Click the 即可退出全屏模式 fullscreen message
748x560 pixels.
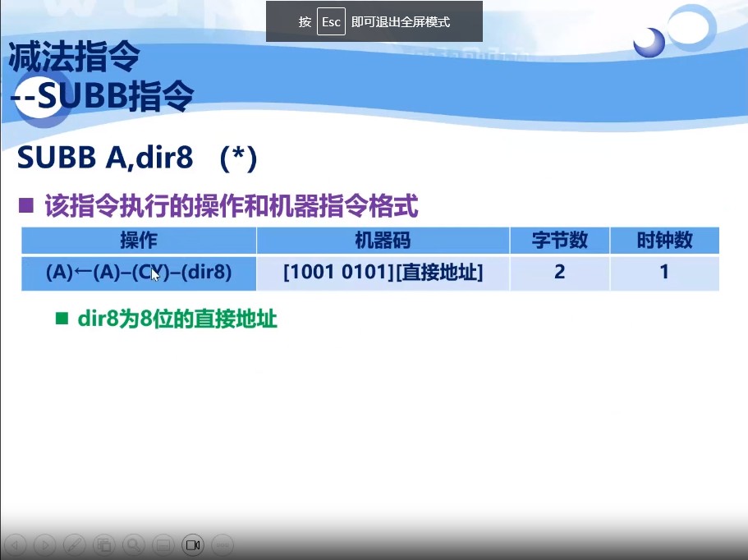(x=401, y=22)
